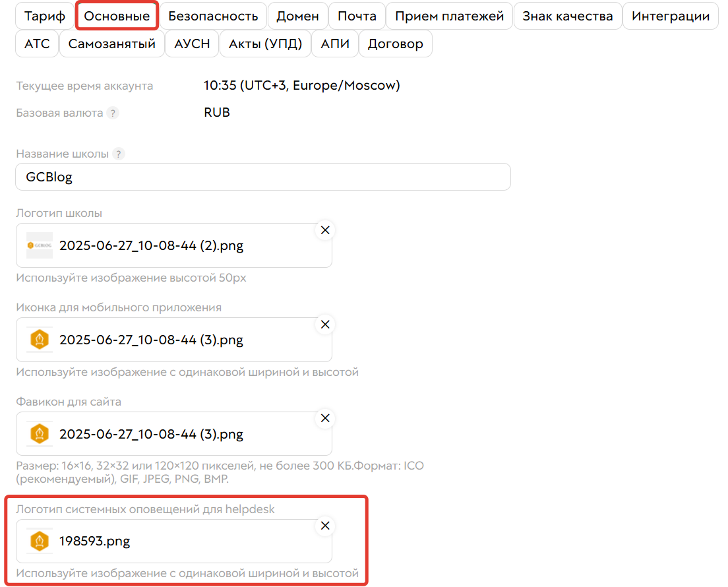Click the school logo thumbnail preview
The width and height of the screenshot is (728, 587).
[40, 245]
